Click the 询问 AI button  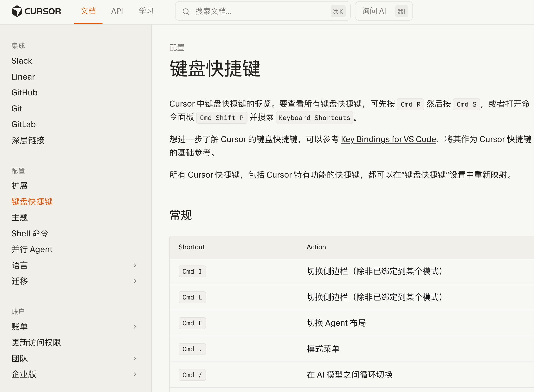(374, 11)
